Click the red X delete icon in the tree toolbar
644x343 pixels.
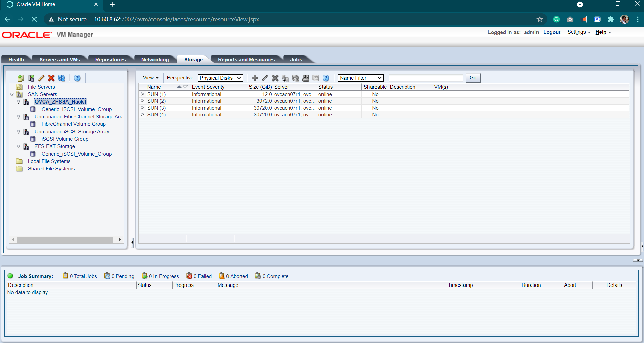pyautogui.click(x=51, y=78)
